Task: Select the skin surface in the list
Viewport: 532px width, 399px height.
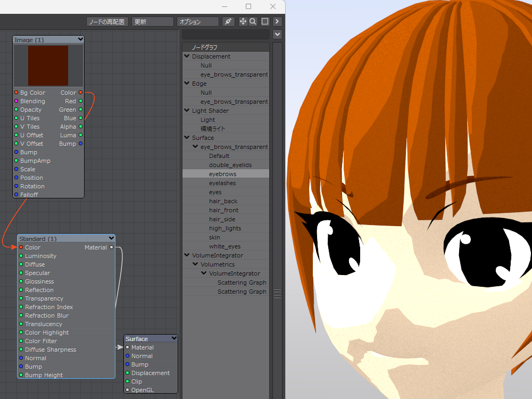Action: [x=214, y=237]
